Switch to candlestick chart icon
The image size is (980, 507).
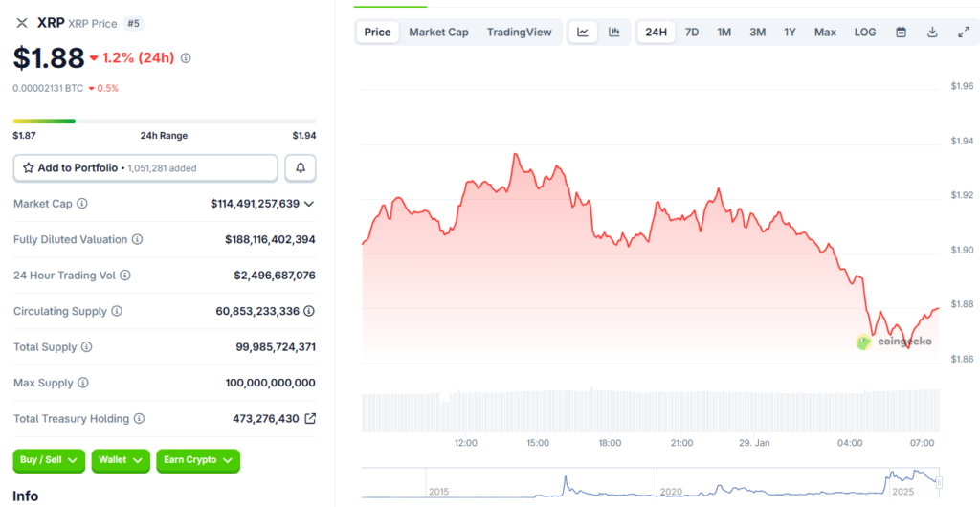[x=614, y=32]
